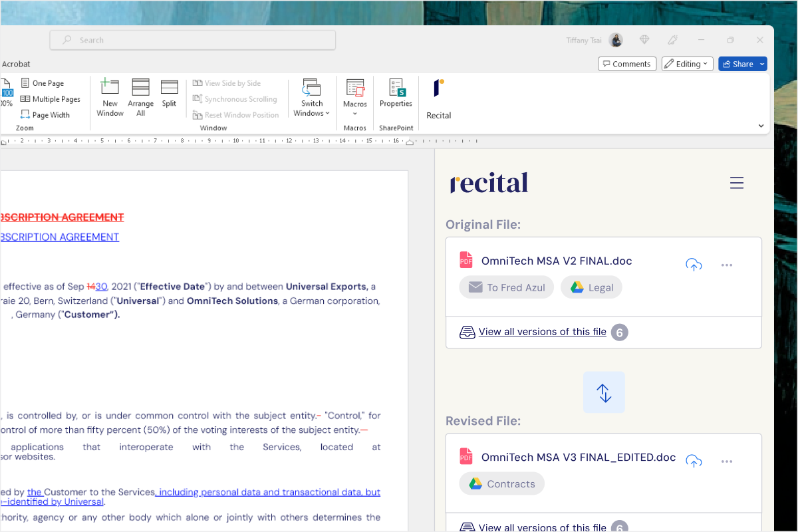View all versions of Original File
Image resolution: width=798 pixels, height=532 pixels.
(x=543, y=332)
